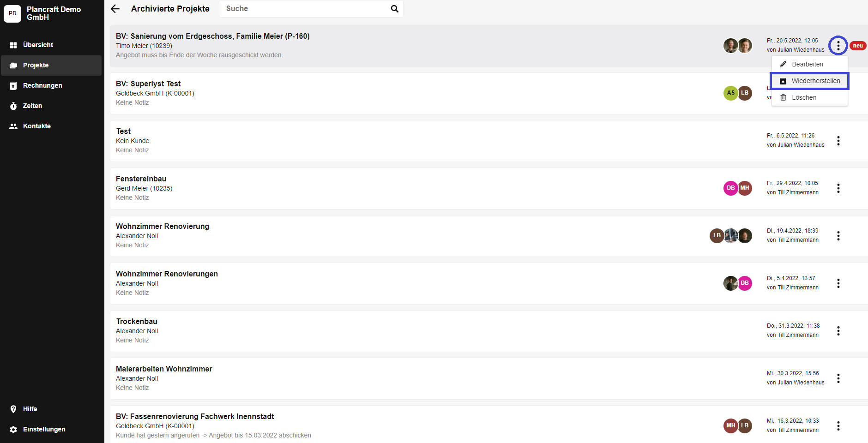Click the MH avatar on Fenstereinbau row

pos(745,188)
